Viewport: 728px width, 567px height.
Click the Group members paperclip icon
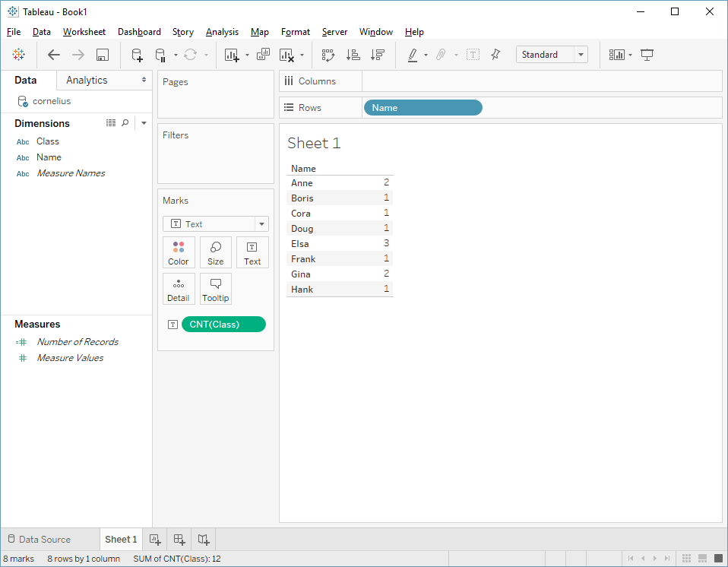pyautogui.click(x=441, y=55)
